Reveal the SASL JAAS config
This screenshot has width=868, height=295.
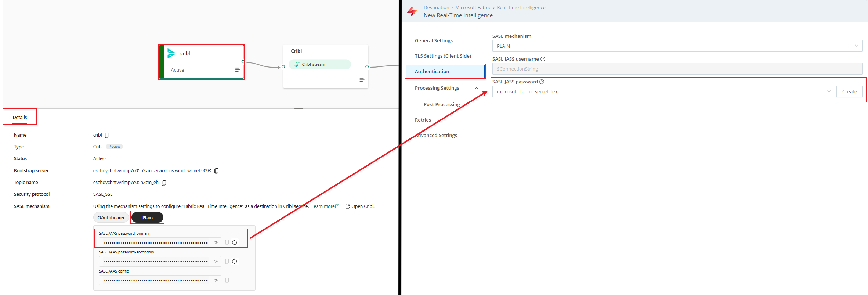216,280
